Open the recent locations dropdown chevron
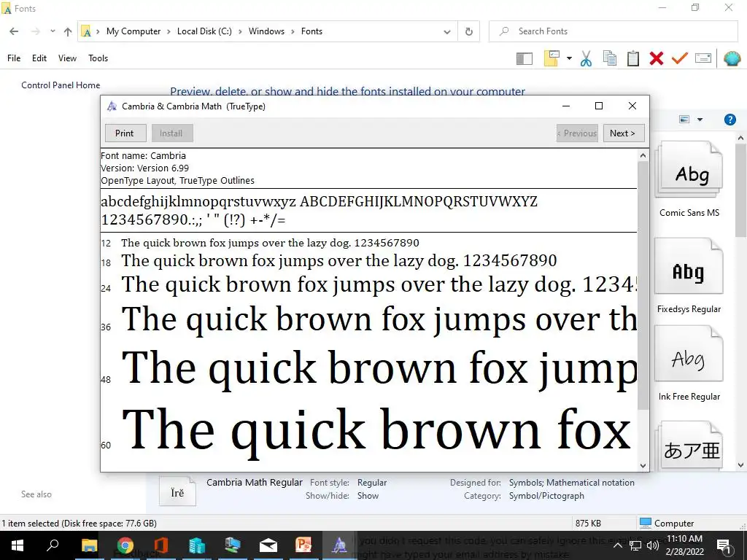747x560 pixels. [x=53, y=31]
